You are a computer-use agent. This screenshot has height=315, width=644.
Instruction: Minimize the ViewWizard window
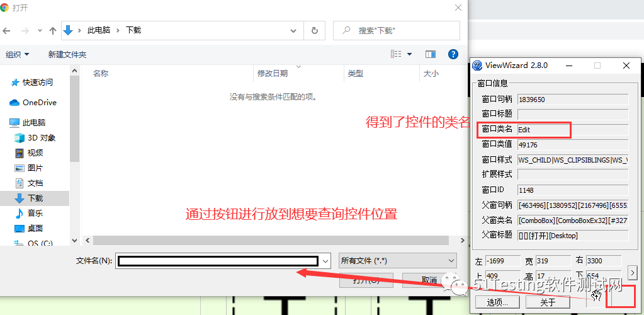(x=570, y=66)
